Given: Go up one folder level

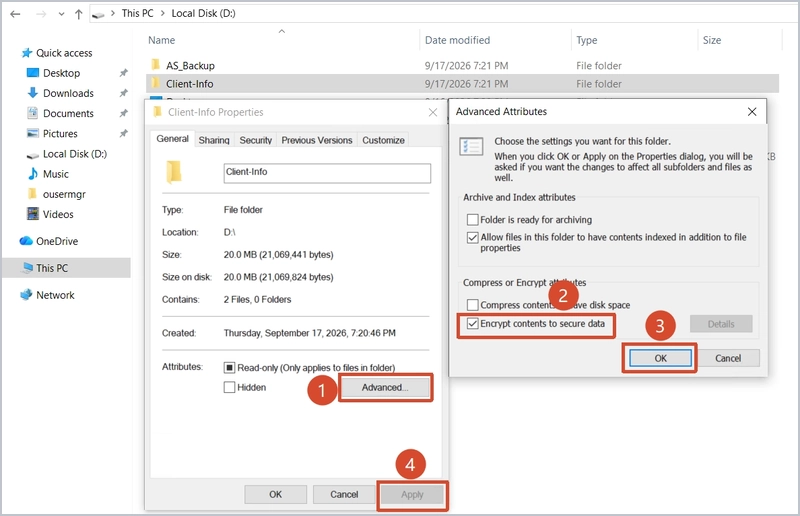Looking at the screenshot, I should pos(79,14).
